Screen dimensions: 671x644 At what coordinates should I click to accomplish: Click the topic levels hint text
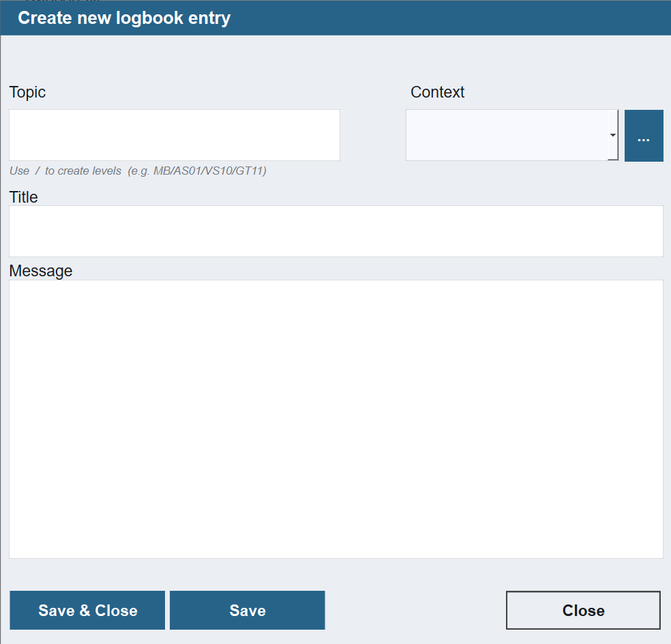click(x=138, y=171)
